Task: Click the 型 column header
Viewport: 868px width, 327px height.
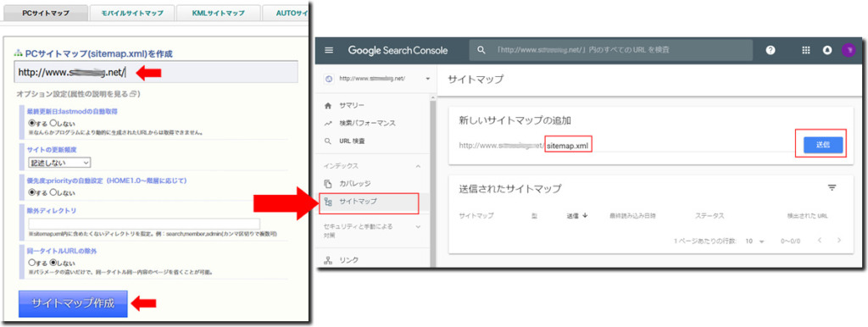Action: click(534, 216)
